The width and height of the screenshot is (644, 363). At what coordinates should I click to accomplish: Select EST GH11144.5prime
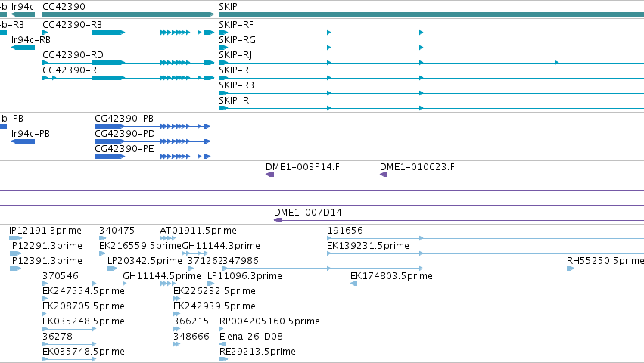[x=148, y=284]
